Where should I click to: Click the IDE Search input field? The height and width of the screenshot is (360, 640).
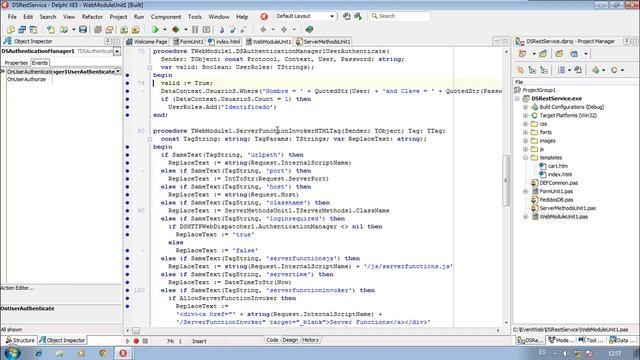[400, 16]
